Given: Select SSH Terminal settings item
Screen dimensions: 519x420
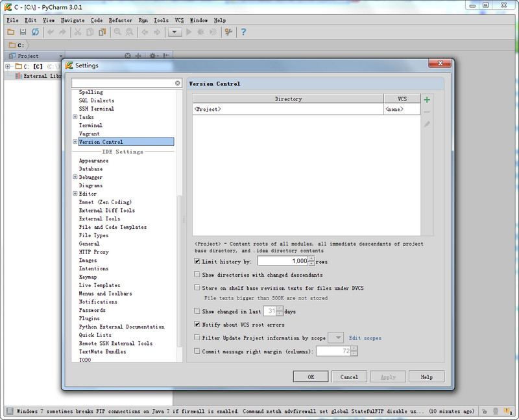Looking at the screenshot, I should (96, 108).
